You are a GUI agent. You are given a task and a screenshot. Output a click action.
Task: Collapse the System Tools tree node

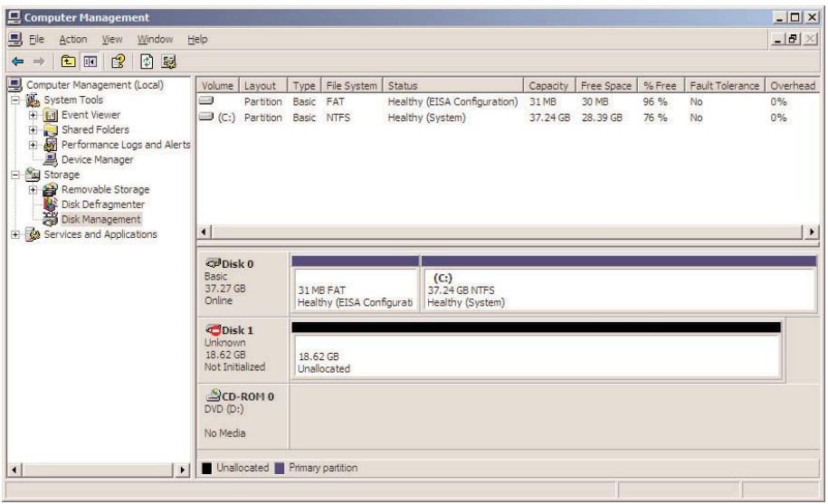15,100
